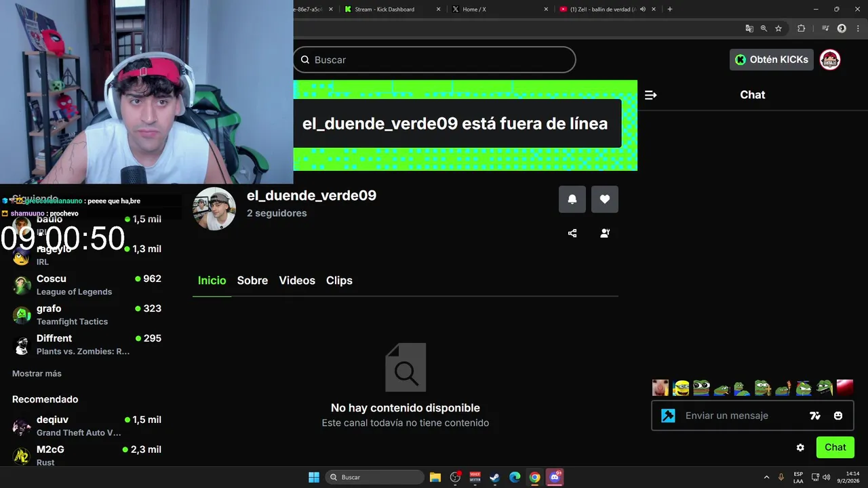Open chat settings gear icon

(800, 447)
